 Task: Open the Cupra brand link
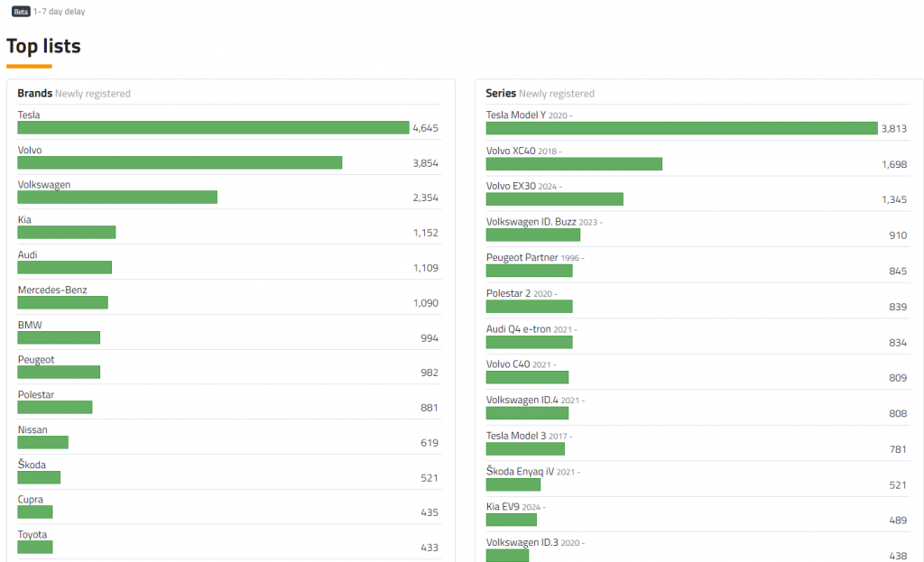point(30,500)
